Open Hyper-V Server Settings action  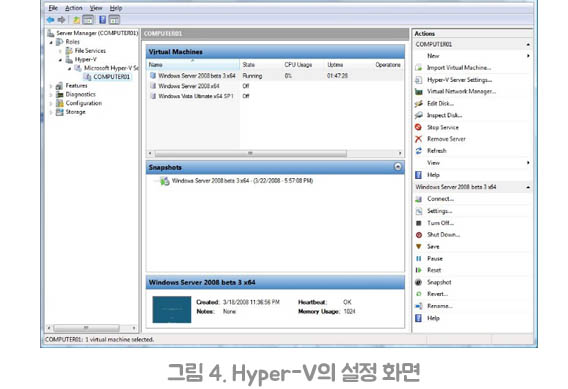pos(459,80)
